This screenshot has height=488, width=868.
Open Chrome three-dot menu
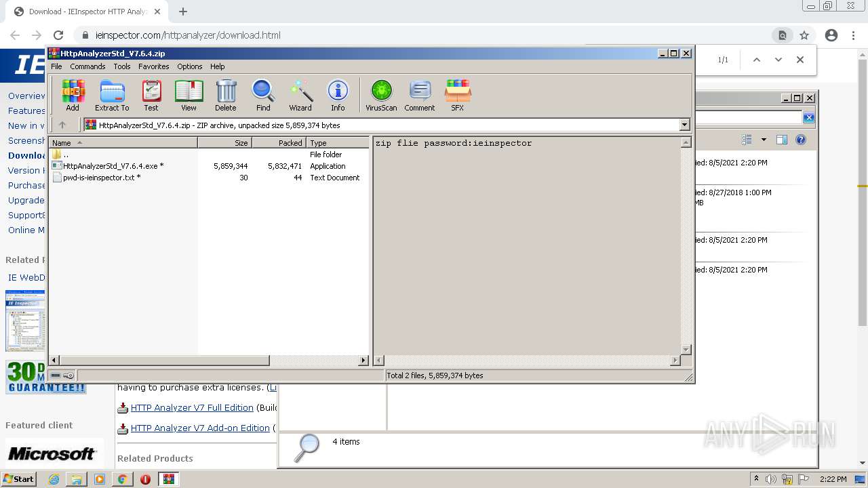coord(853,35)
